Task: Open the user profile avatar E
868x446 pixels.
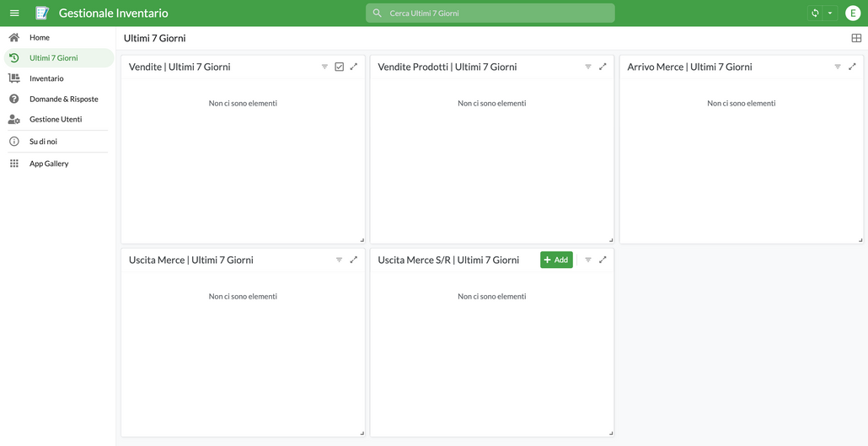Action: coord(853,13)
